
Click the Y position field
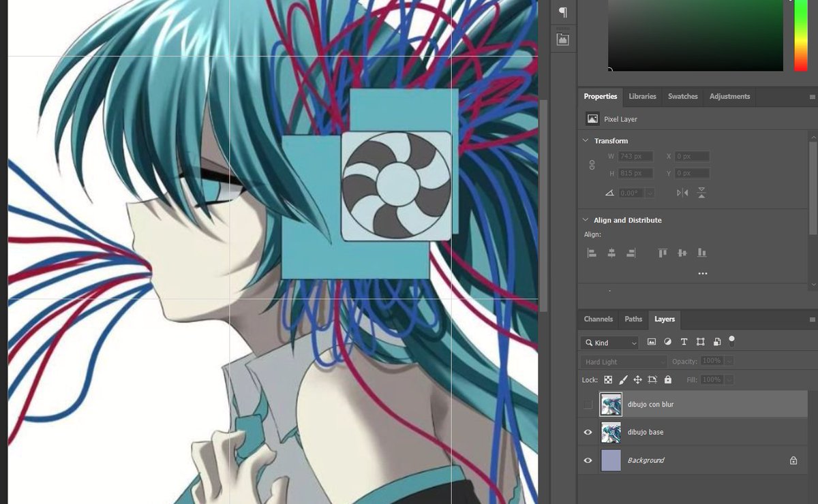coord(693,173)
